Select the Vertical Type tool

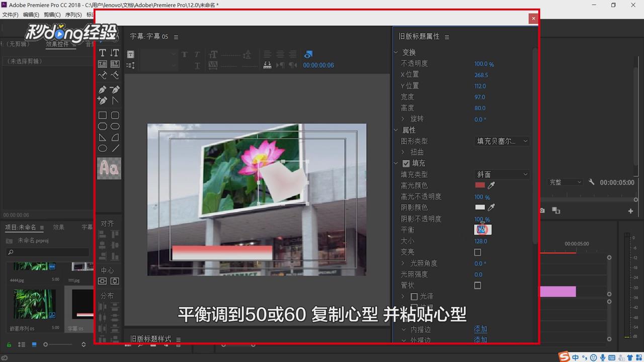point(115,53)
